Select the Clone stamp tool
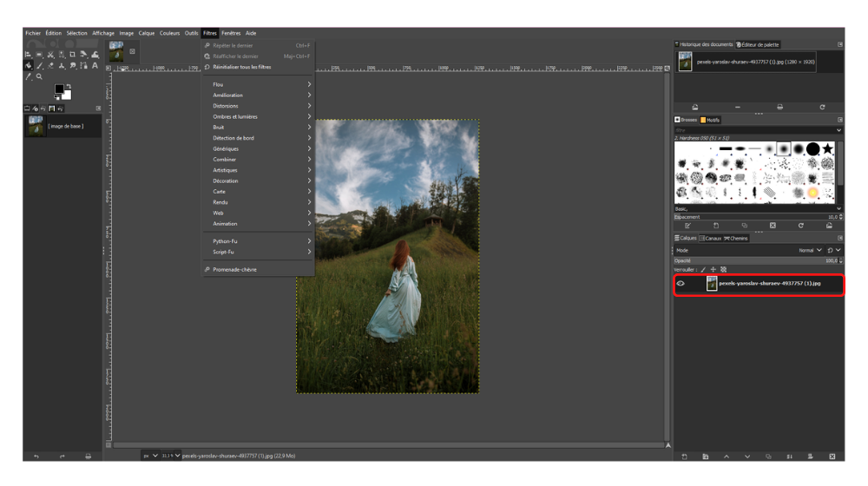Image resolution: width=868 pixels, height=486 pixels. (62, 65)
